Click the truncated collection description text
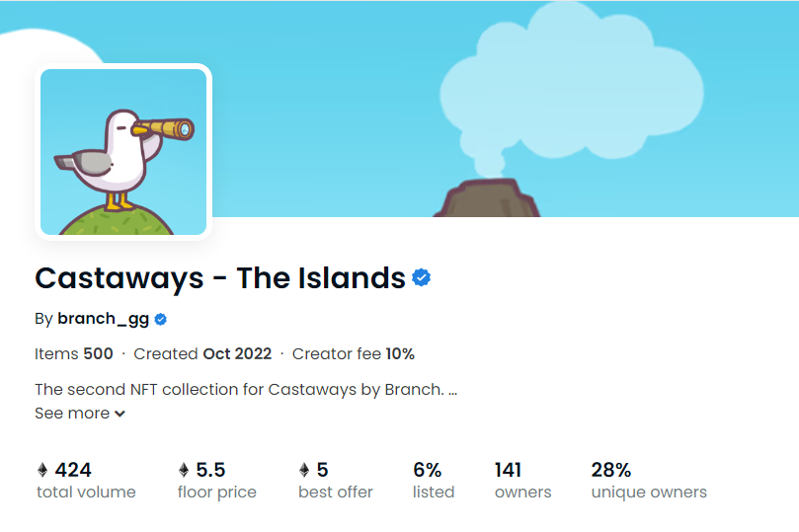 (246, 390)
